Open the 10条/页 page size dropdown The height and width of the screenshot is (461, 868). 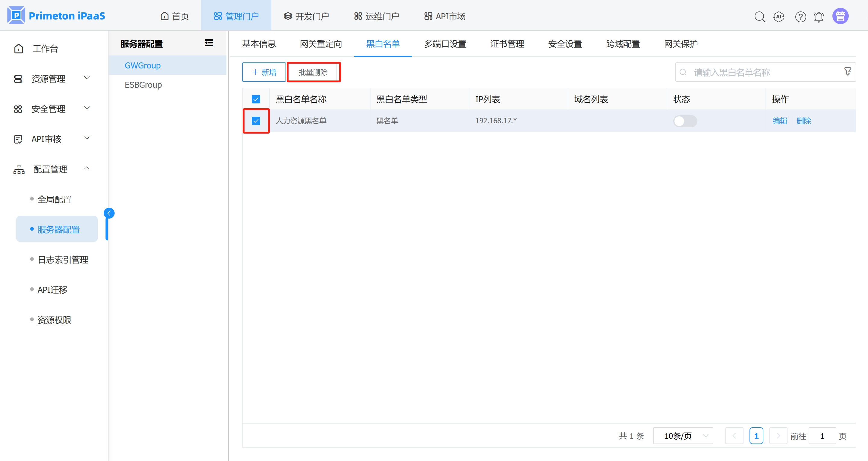point(683,436)
